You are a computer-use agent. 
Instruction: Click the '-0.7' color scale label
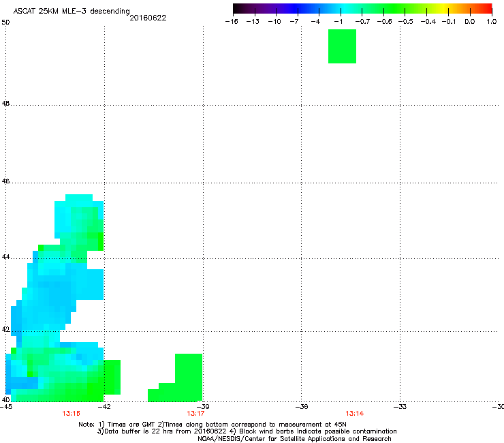362,22
